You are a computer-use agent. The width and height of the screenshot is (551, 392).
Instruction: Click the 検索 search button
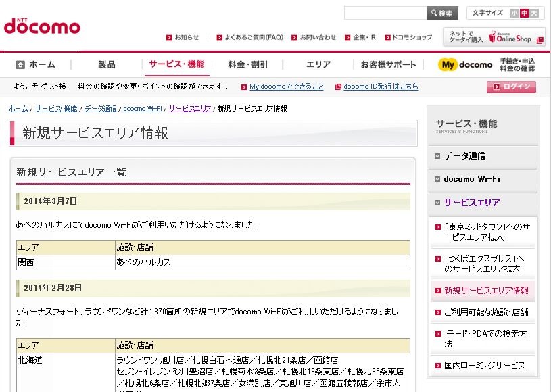coord(442,13)
